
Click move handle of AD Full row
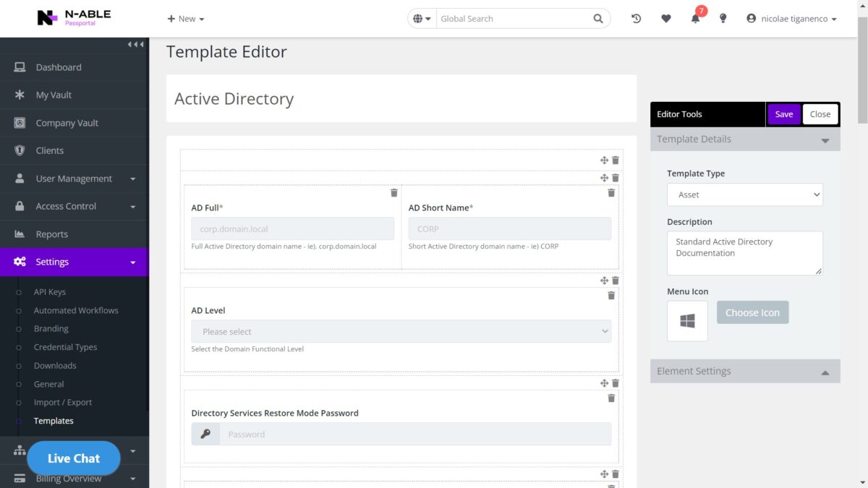604,178
